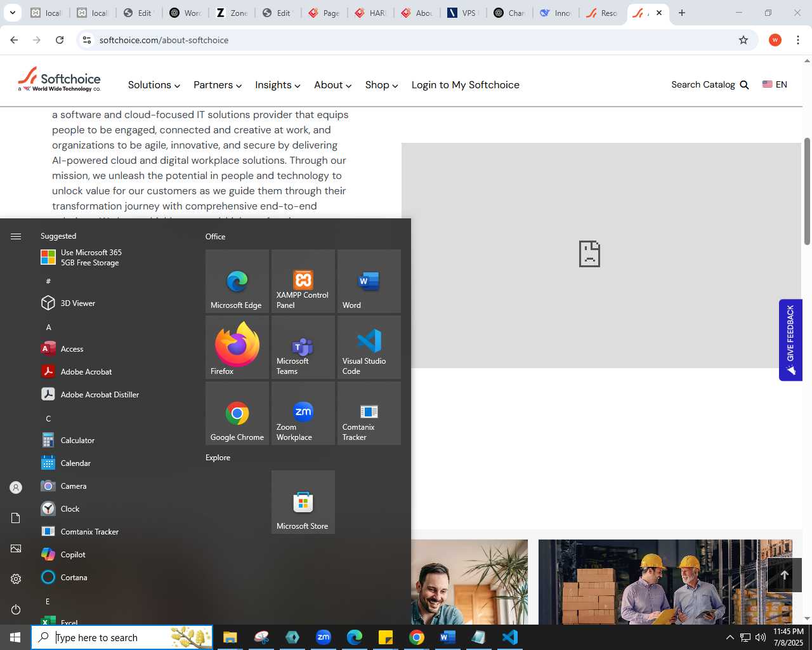Switch to the Reso browser tab

(x=602, y=13)
